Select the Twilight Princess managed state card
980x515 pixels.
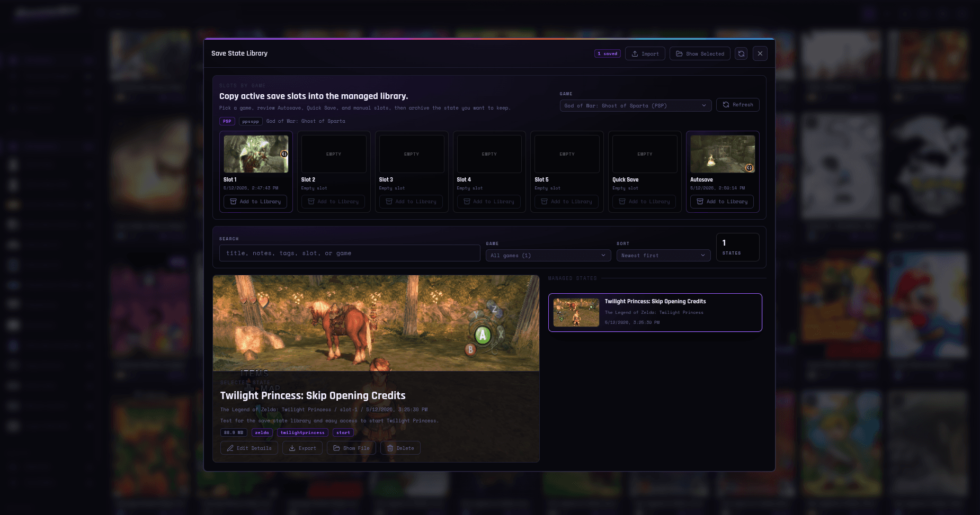tap(655, 313)
